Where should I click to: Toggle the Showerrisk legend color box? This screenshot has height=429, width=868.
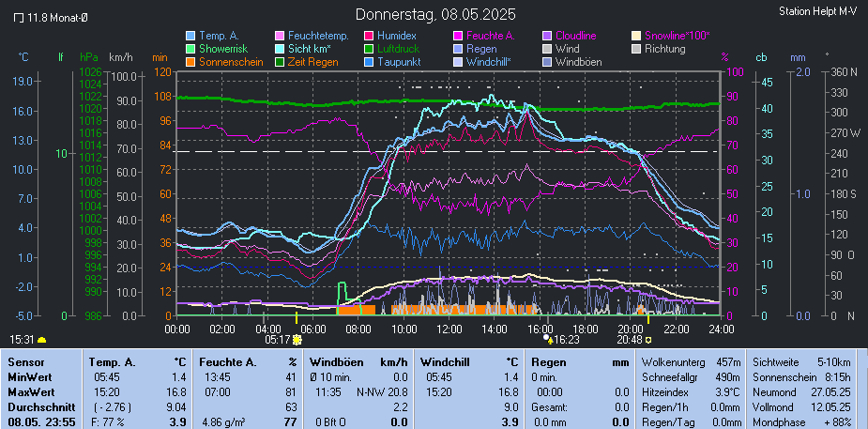pyautogui.click(x=190, y=49)
